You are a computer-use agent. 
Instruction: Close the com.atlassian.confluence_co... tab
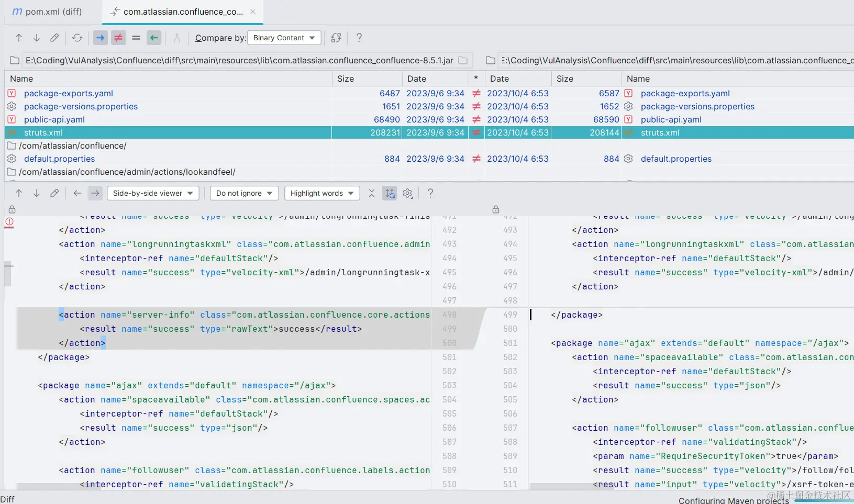pyautogui.click(x=253, y=12)
